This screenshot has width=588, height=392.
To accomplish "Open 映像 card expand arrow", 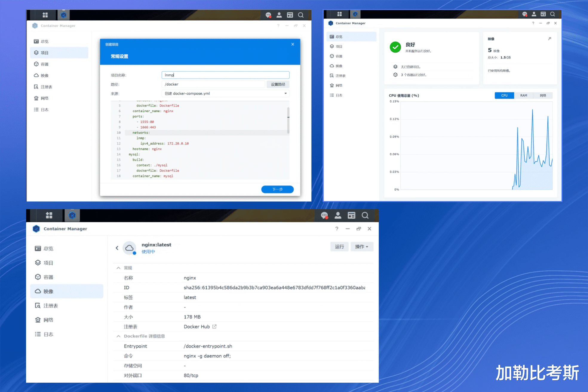I will click(x=549, y=39).
